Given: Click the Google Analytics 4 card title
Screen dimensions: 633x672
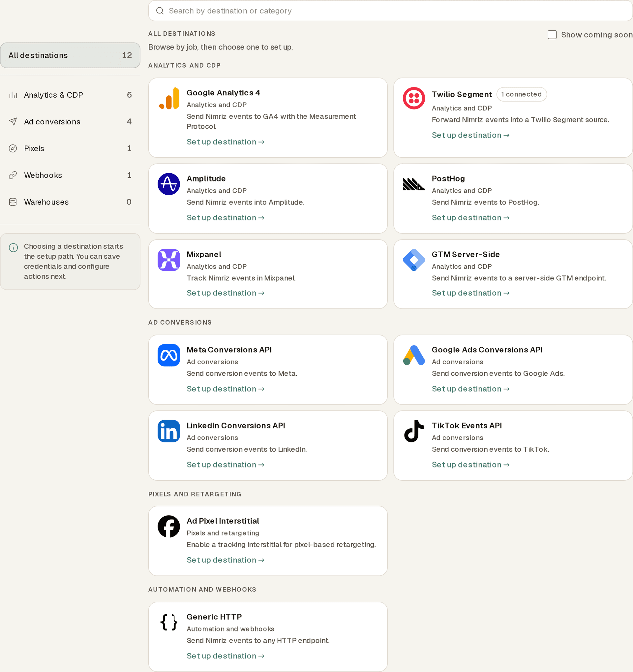Looking at the screenshot, I should (x=223, y=93).
